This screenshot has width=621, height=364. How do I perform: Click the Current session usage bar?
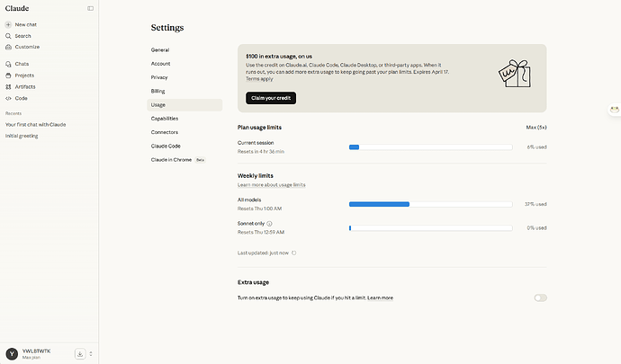coord(430,147)
